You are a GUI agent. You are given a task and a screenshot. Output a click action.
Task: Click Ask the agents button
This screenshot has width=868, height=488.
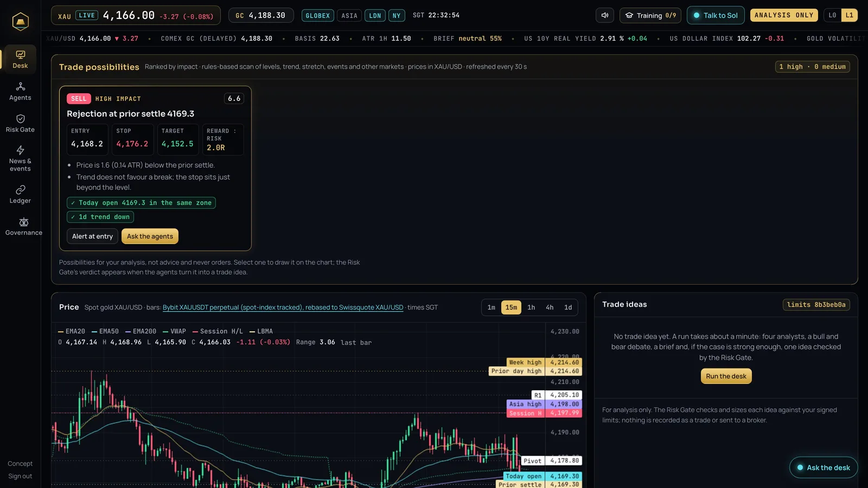click(x=150, y=236)
